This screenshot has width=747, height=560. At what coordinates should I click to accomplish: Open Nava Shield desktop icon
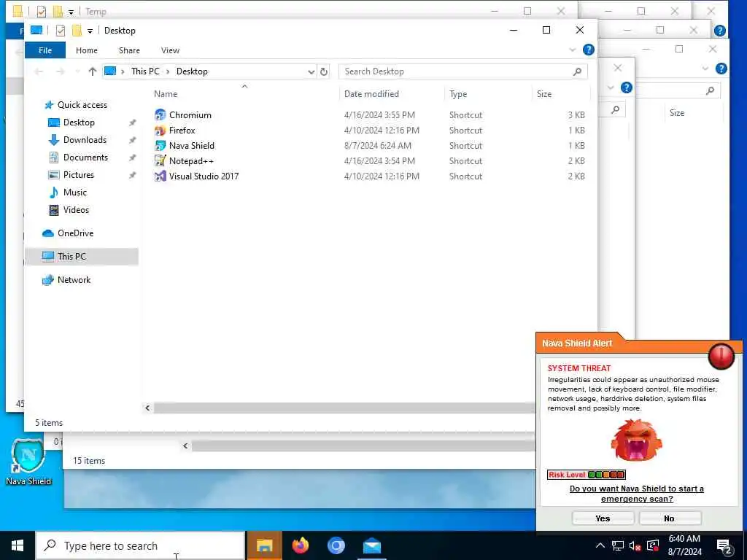tap(28, 461)
